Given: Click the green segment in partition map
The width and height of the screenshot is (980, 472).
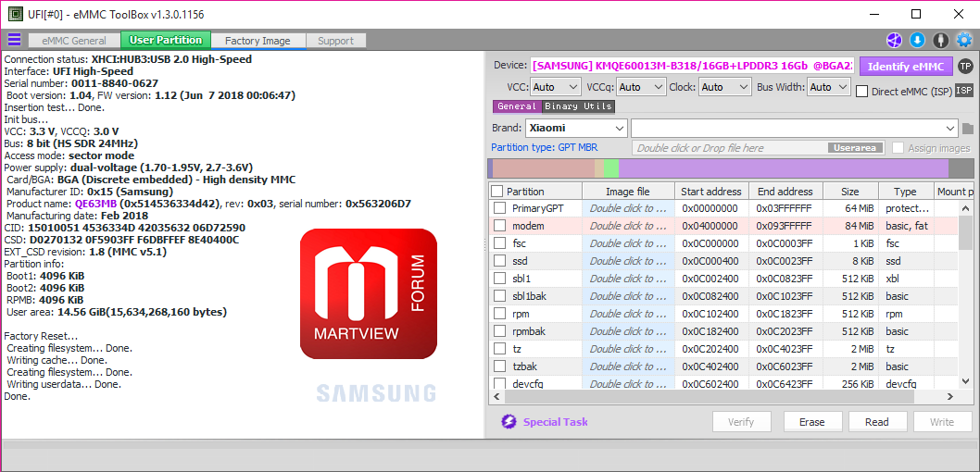Looking at the screenshot, I should pyautogui.click(x=611, y=168).
